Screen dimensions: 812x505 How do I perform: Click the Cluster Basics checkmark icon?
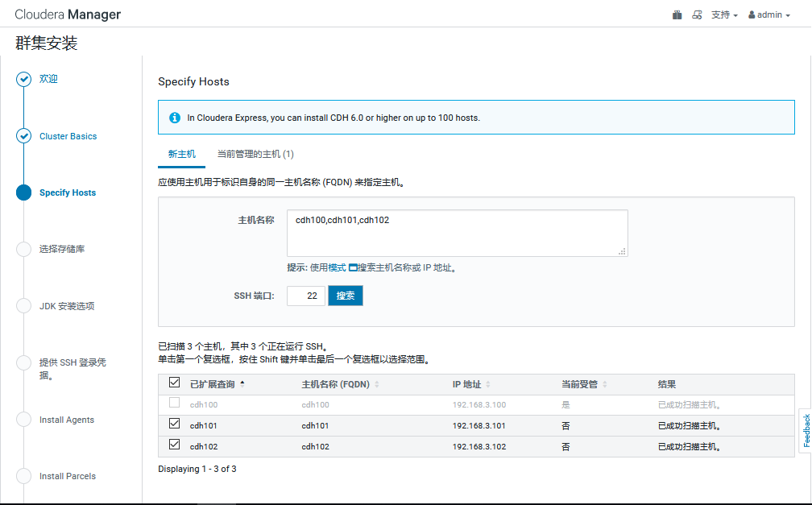pos(23,136)
